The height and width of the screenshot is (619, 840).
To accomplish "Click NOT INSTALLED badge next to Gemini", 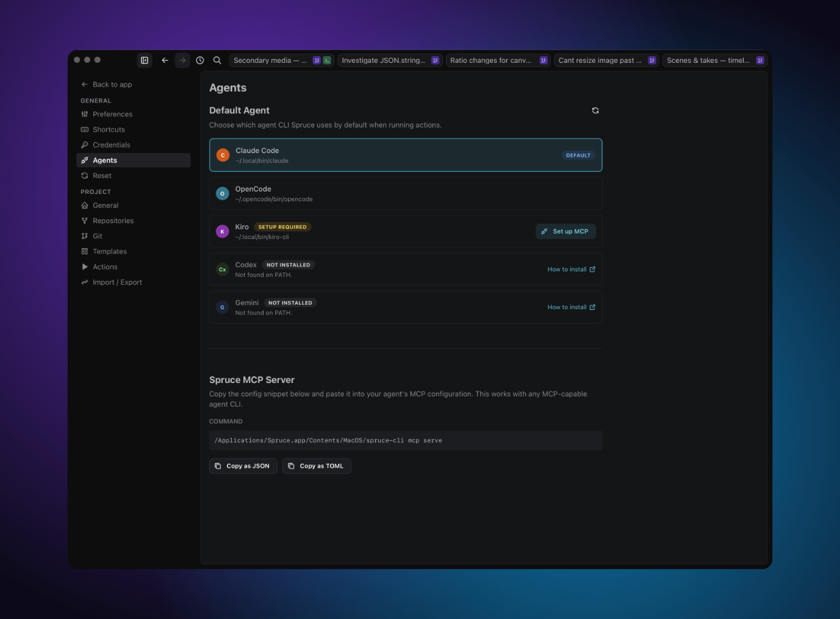I will click(x=290, y=302).
